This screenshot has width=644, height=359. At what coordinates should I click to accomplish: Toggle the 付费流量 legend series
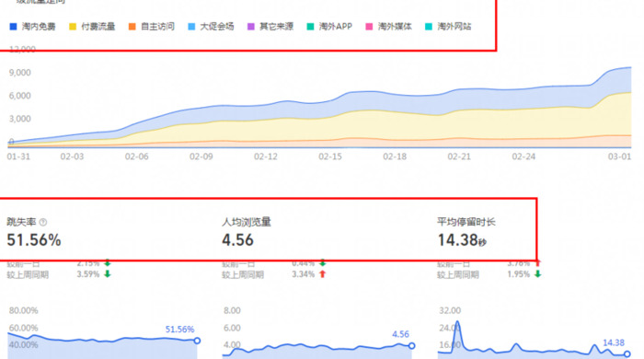click(x=92, y=27)
